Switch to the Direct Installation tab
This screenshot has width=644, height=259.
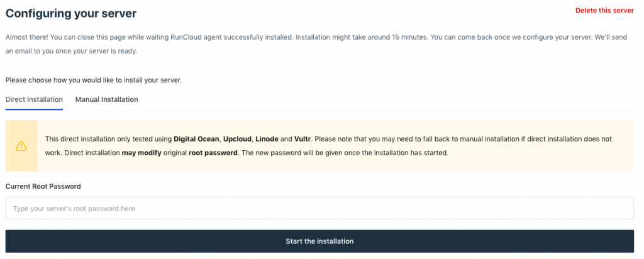34,99
